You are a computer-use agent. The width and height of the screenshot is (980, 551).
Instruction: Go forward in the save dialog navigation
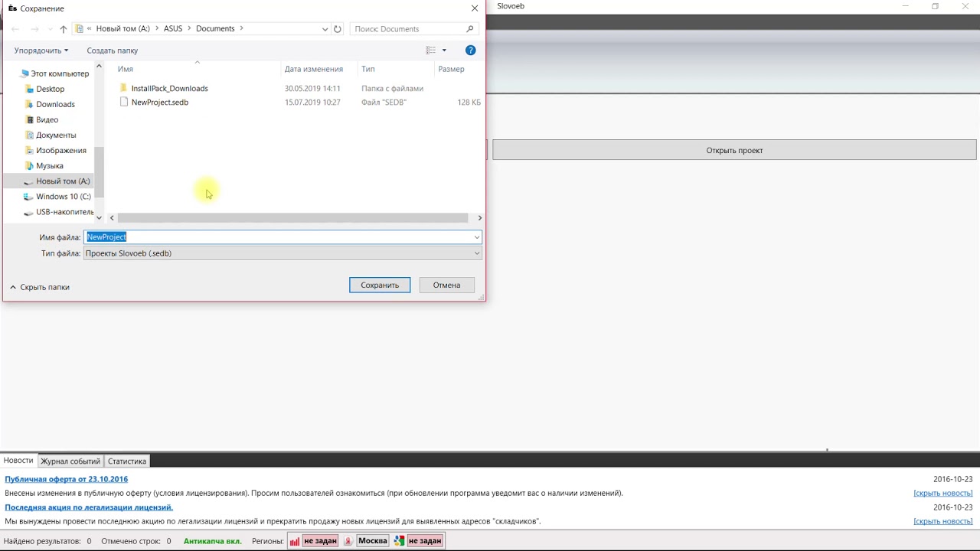point(34,29)
